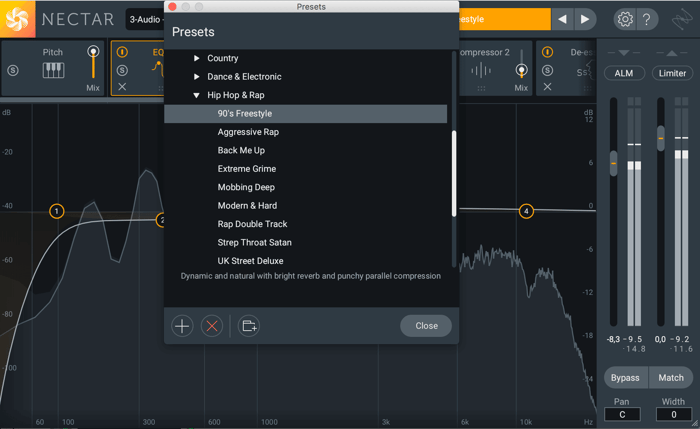The width and height of the screenshot is (700, 429).
Task: Adjust the output gain fader handle
Action: [x=661, y=138]
